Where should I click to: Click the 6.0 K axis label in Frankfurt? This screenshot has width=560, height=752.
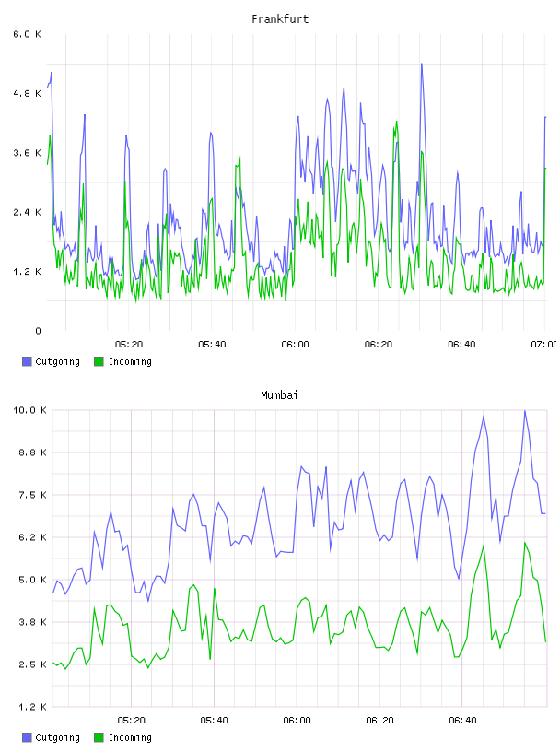(28, 34)
